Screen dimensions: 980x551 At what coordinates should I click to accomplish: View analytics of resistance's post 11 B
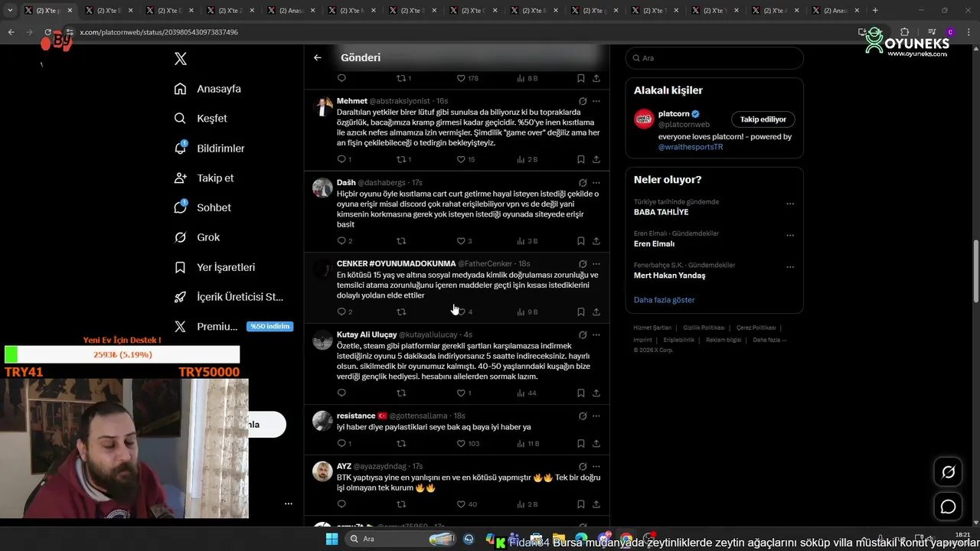pyautogui.click(x=528, y=444)
